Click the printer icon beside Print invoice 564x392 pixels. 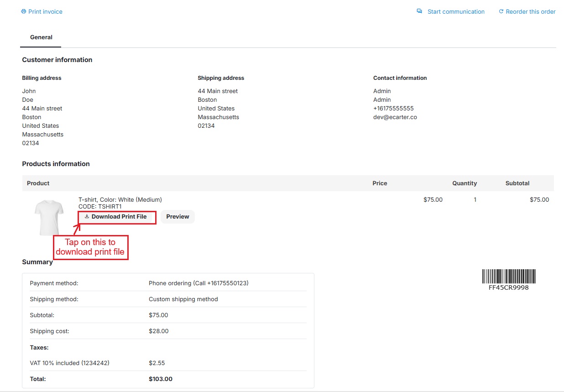[x=24, y=12]
